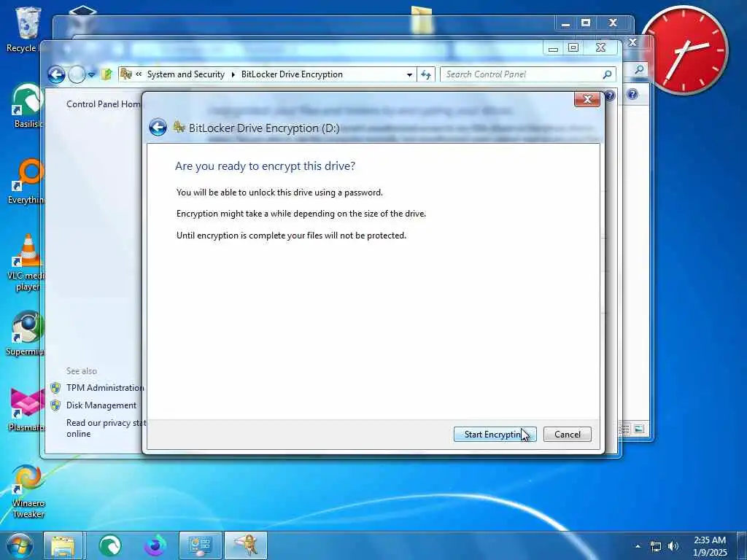Open Control Panel Home link
Screen dimensions: 747x560
pos(104,104)
